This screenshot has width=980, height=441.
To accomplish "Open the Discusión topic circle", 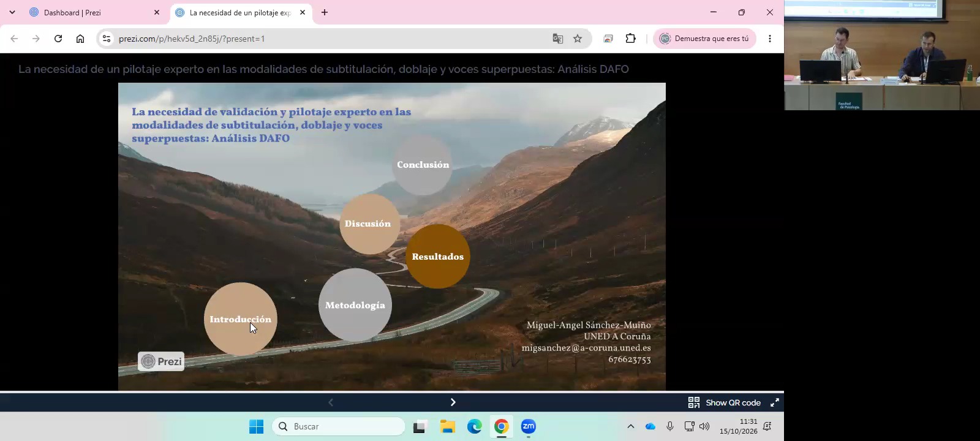I will tap(369, 224).
